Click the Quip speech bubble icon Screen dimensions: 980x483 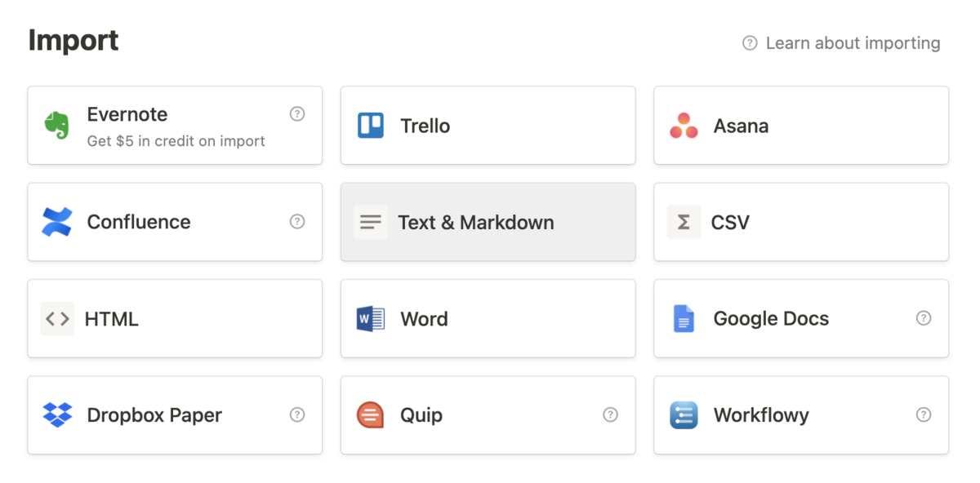[x=371, y=415]
